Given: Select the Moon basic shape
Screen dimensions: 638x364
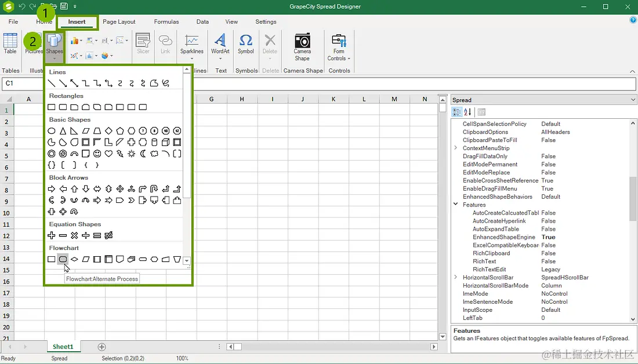Looking at the screenshot, I should 143,154.
